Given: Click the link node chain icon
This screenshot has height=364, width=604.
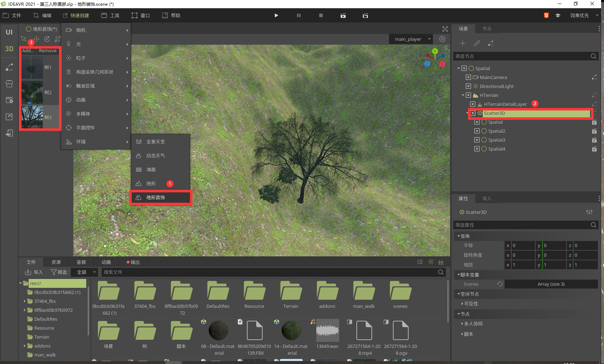Looking at the screenshot, I should click(477, 43).
